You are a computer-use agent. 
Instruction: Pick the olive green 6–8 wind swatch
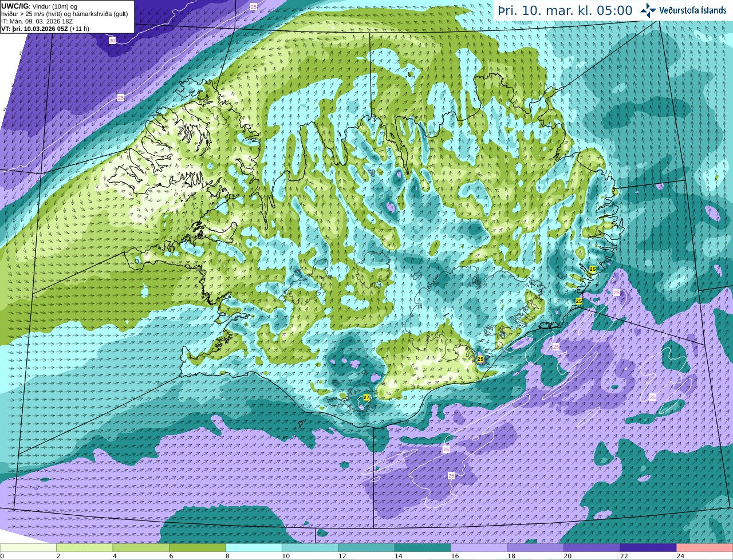tap(198, 548)
